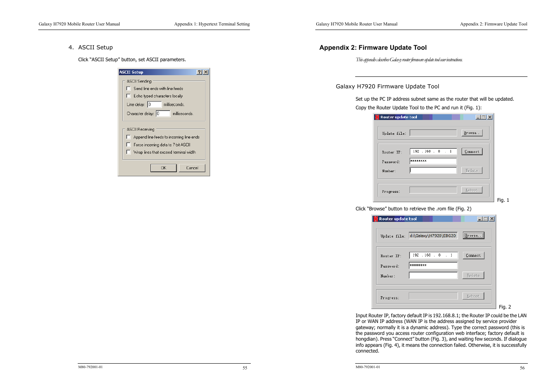Click Password field in Fig. 2 window
The height and width of the screenshot is (392, 555).
(433, 265)
